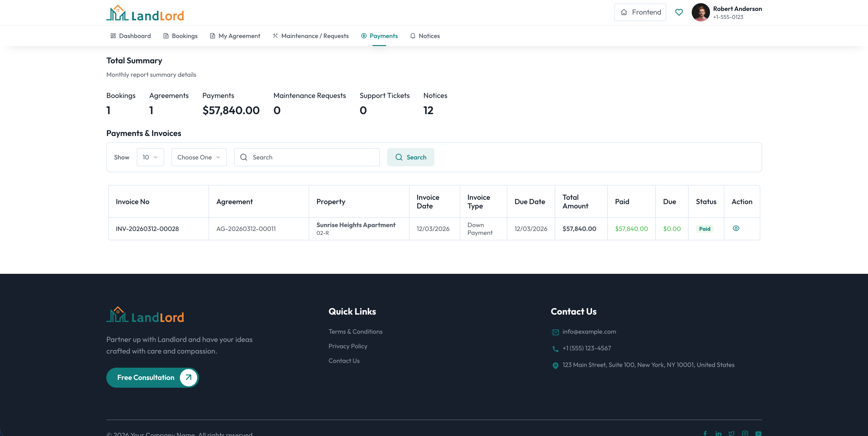Select the Maintenance / Requests wrench icon
Viewport: 868px width, 436px height.
click(275, 36)
